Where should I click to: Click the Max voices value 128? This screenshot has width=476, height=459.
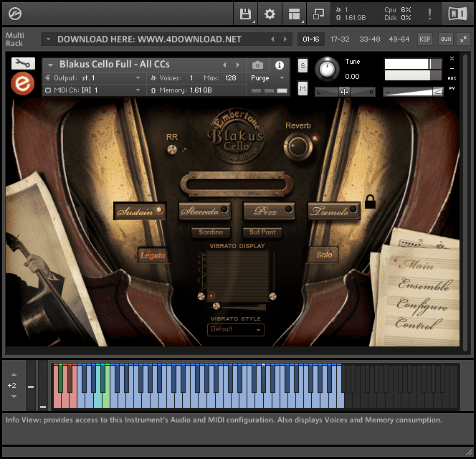tap(231, 78)
